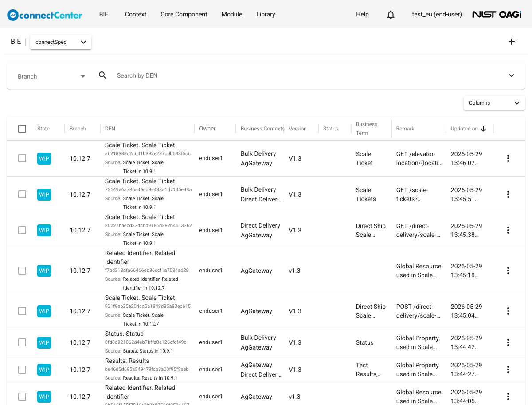Expand the advanced search panel chevron

pyautogui.click(x=512, y=75)
